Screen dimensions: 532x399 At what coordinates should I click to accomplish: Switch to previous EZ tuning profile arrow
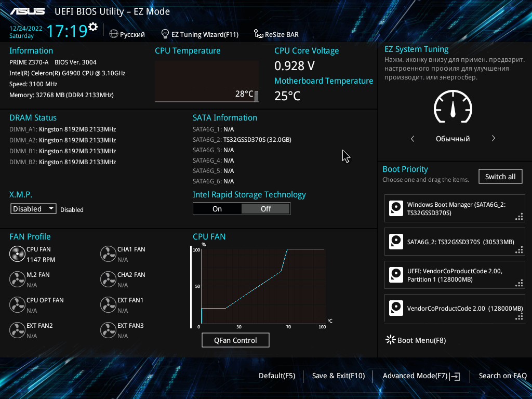tap(413, 138)
